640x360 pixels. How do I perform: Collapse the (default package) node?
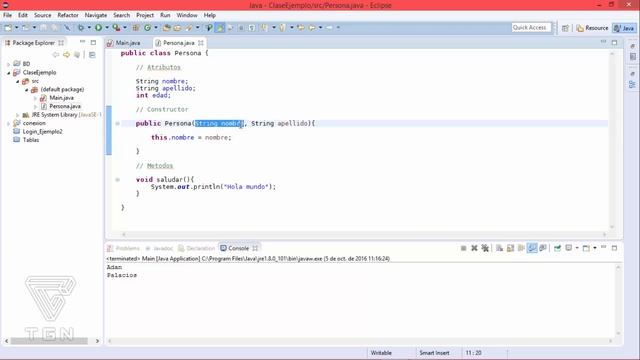(27, 89)
